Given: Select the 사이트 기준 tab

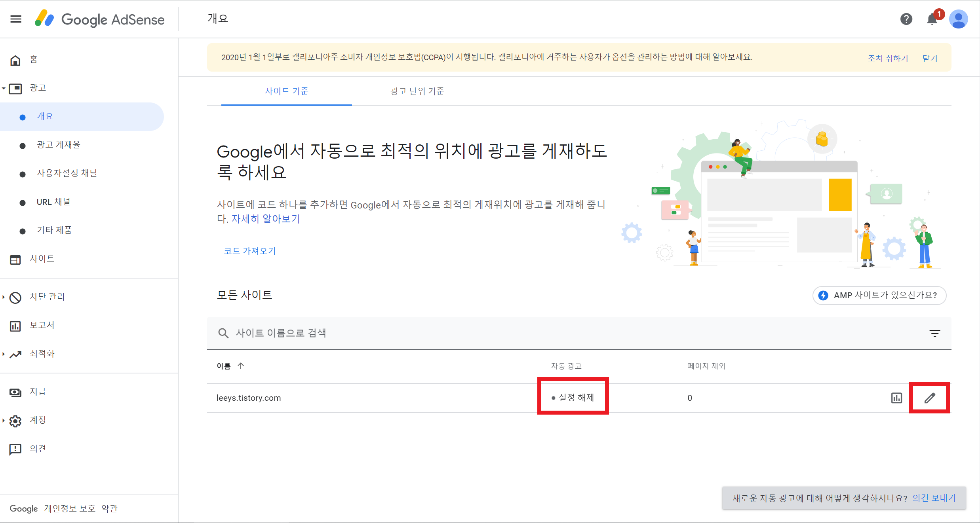Looking at the screenshot, I should pos(286,91).
